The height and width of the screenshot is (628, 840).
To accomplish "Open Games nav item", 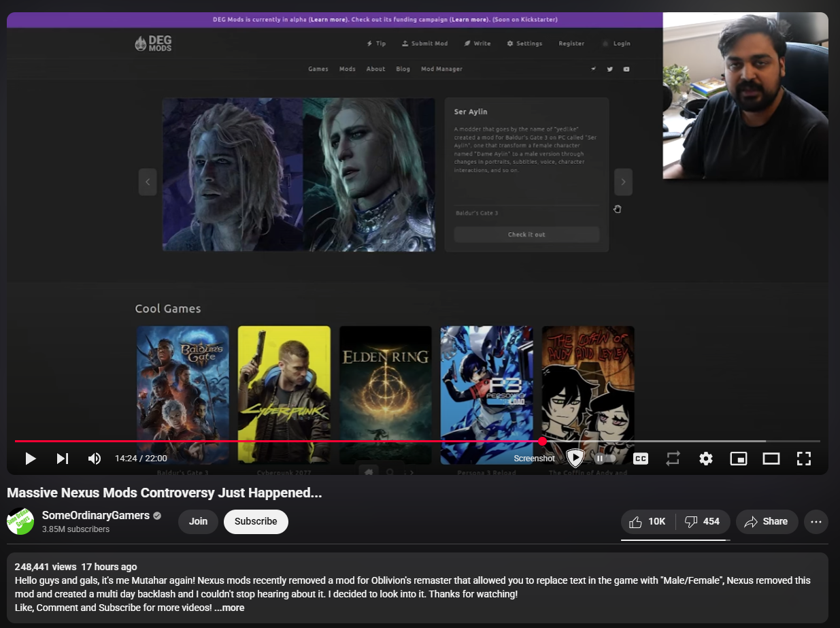I will 318,69.
